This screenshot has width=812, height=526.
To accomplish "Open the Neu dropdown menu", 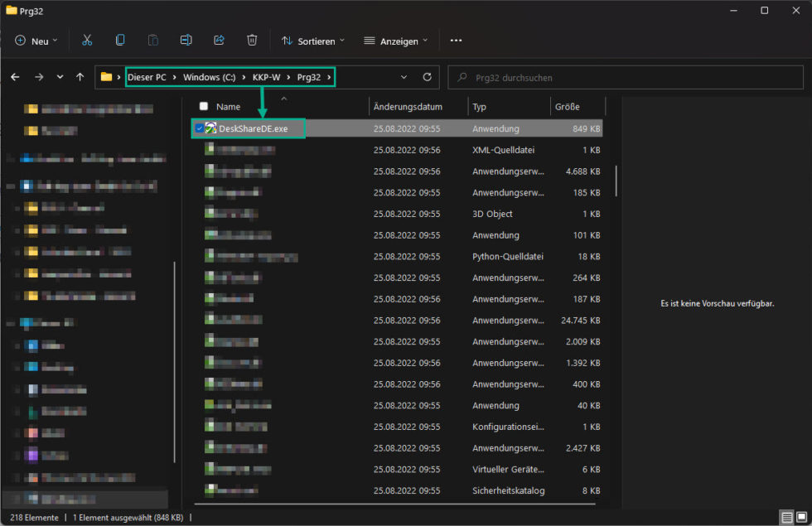I will click(x=36, y=41).
